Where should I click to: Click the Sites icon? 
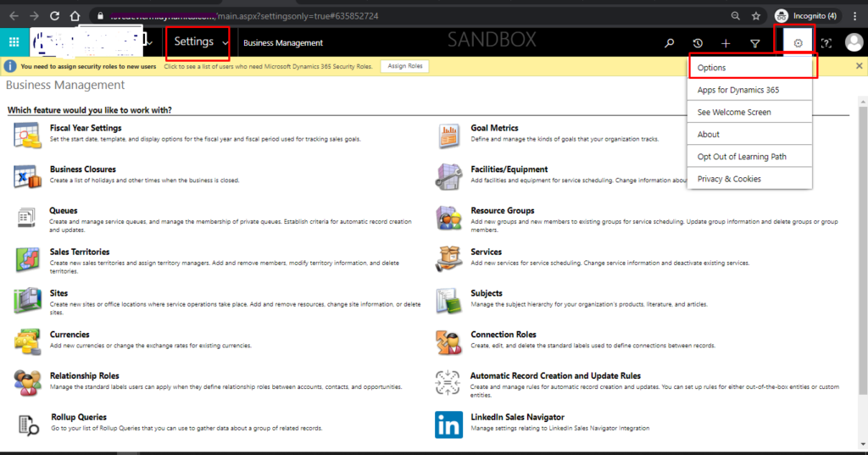27,301
